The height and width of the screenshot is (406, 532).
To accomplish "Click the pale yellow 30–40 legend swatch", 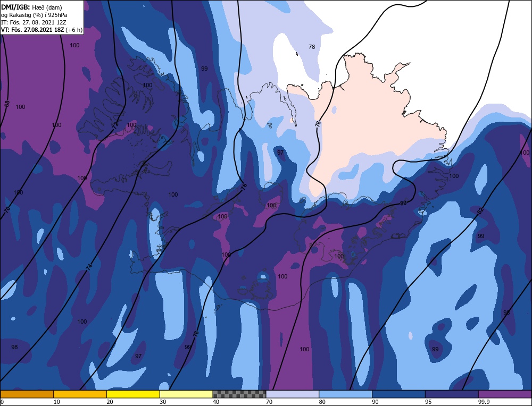I will [x=186, y=394].
